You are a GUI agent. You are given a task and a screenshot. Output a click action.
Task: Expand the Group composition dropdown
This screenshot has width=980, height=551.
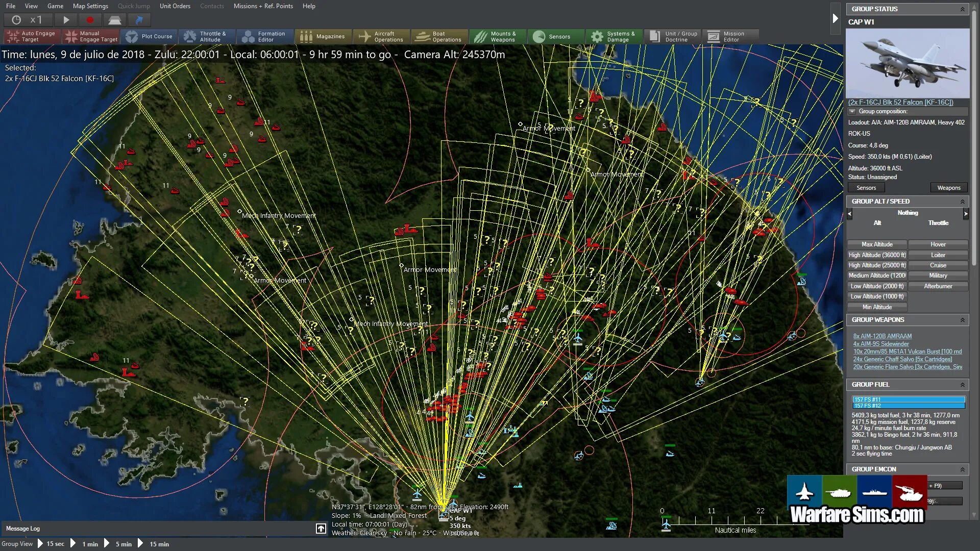tap(852, 111)
